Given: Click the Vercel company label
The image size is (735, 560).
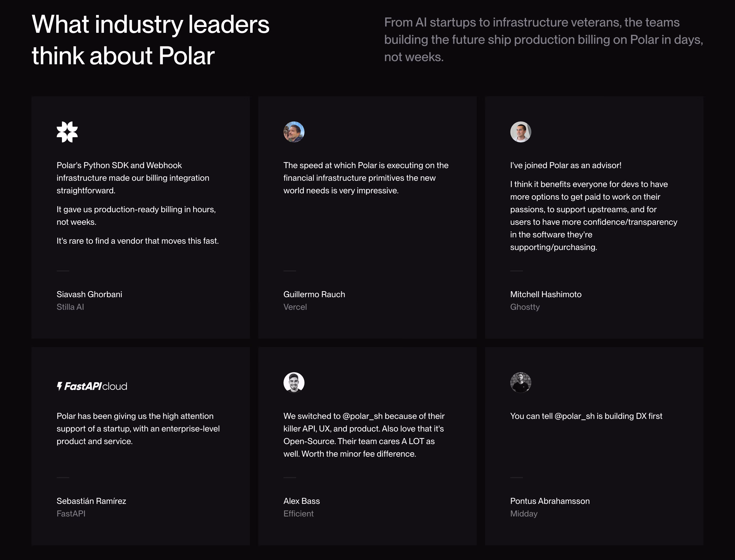Looking at the screenshot, I should point(295,307).
